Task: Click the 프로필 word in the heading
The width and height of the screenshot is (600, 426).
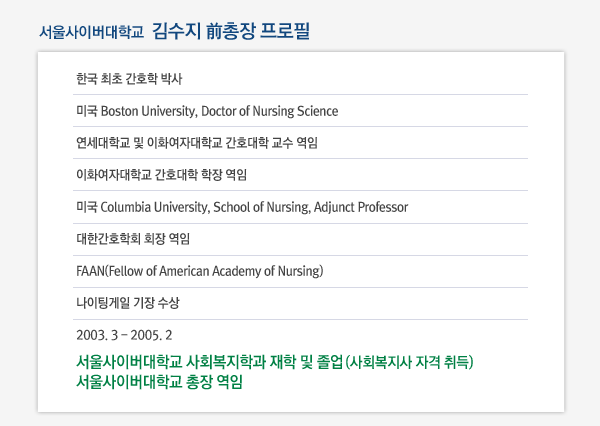Action: 285,31
